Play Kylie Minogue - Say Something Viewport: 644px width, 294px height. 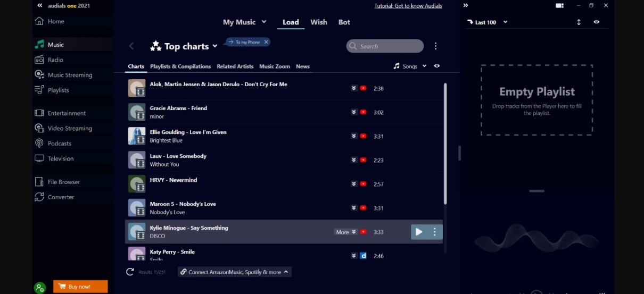(x=419, y=232)
